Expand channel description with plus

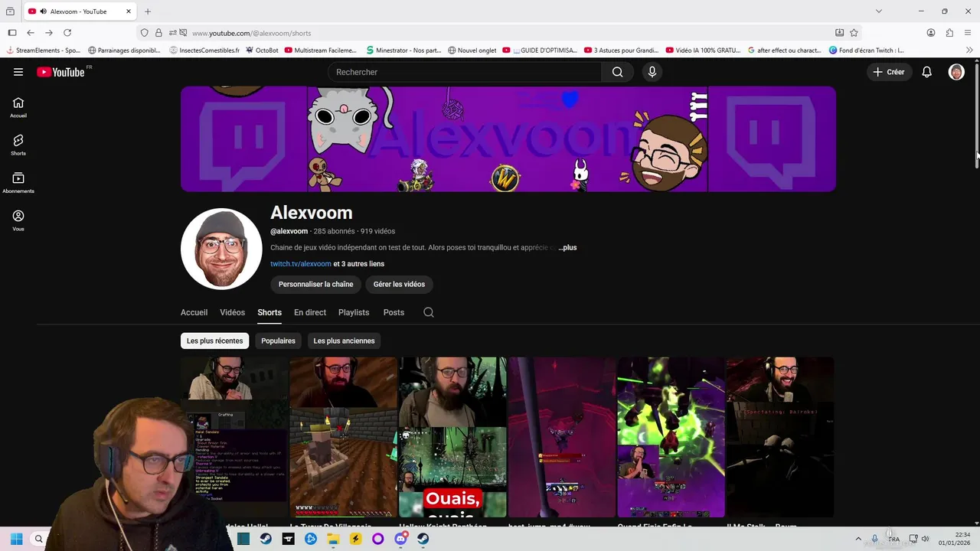coord(567,248)
